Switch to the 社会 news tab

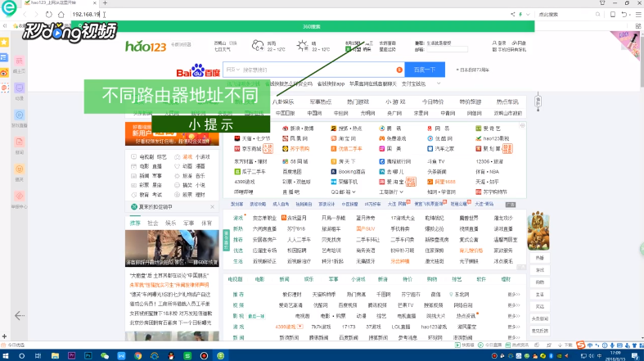pyautogui.click(x=153, y=223)
